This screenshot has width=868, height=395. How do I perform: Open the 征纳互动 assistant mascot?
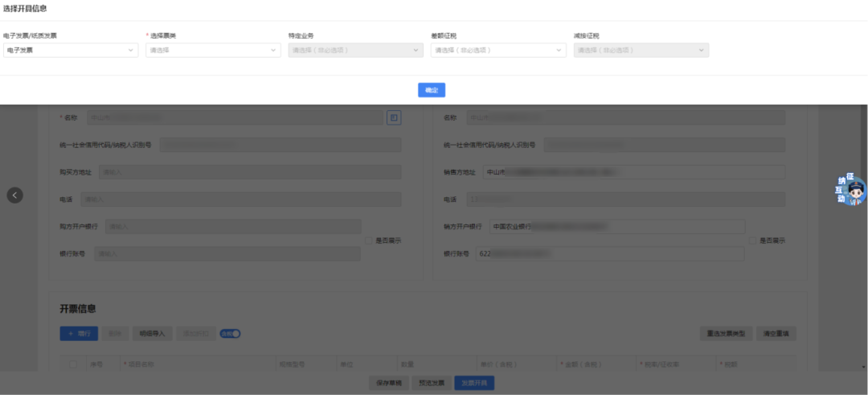click(x=852, y=190)
